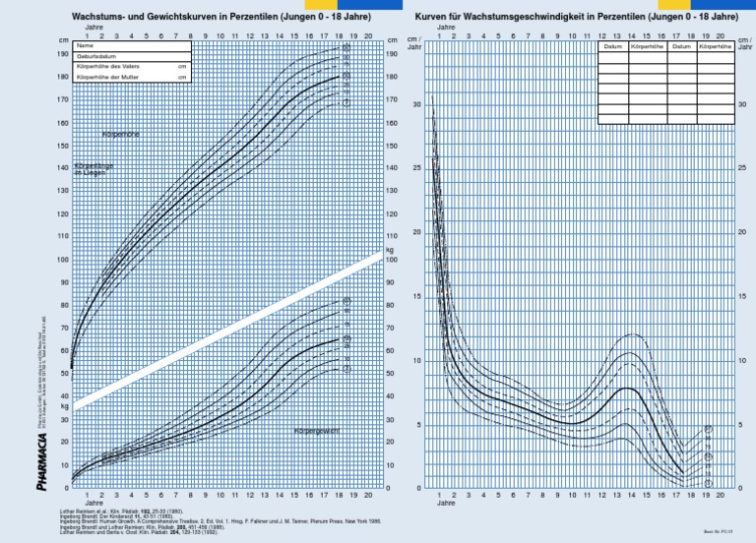Select the circled 97th percentile marker on height curve

(346, 47)
